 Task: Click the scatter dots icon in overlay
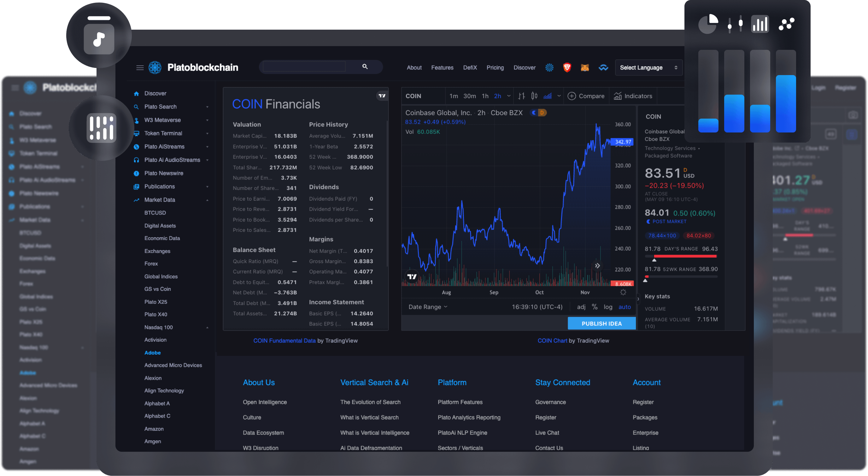(786, 24)
